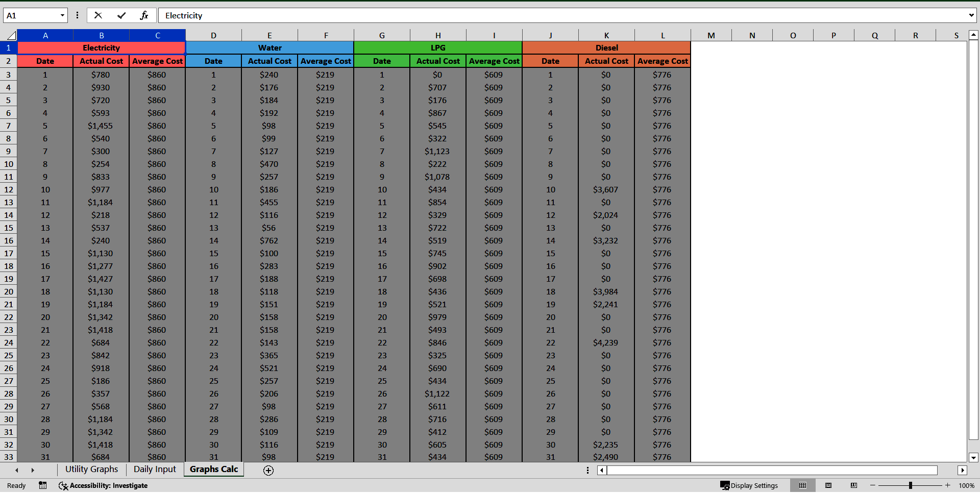Select the LPG merged header cell
Image resolution: width=980 pixels, height=493 pixels.
[438, 47]
